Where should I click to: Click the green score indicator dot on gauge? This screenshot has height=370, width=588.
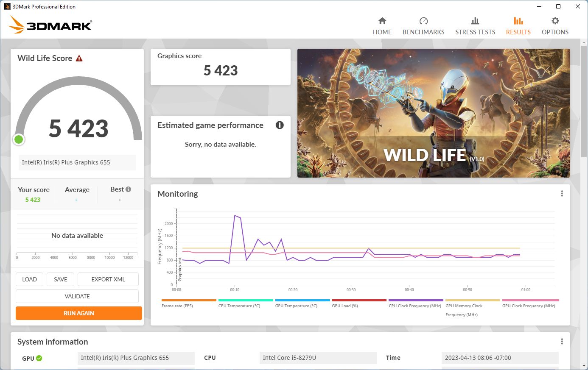19,139
